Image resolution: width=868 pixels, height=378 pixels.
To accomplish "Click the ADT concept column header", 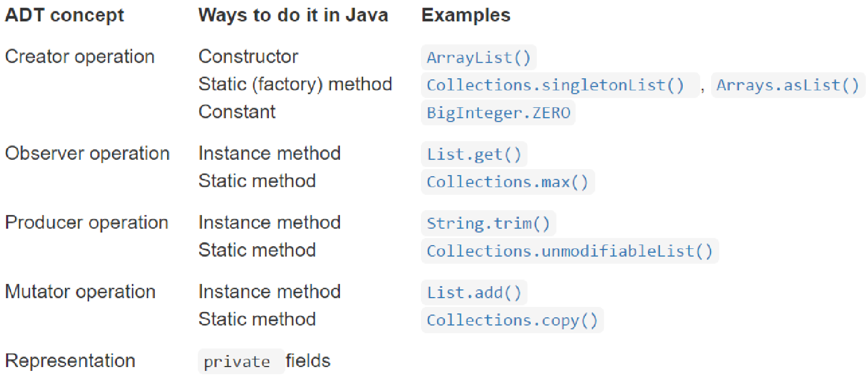I will (x=64, y=15).
